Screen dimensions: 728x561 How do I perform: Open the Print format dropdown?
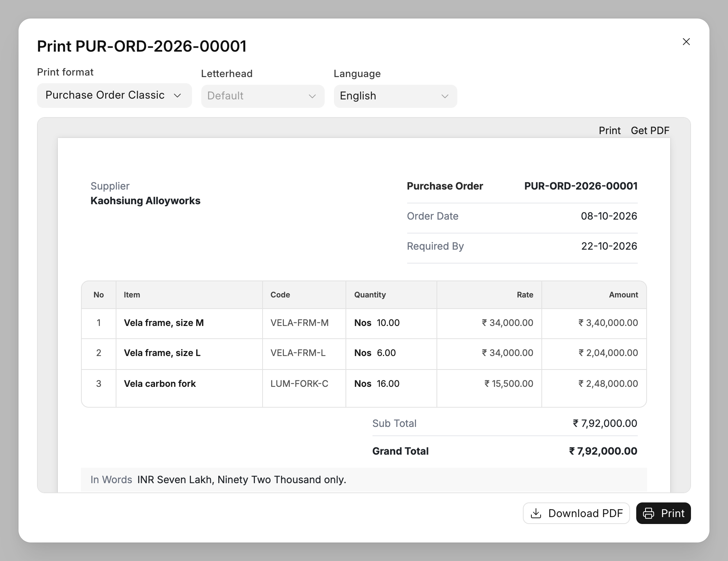coord(115,95)
